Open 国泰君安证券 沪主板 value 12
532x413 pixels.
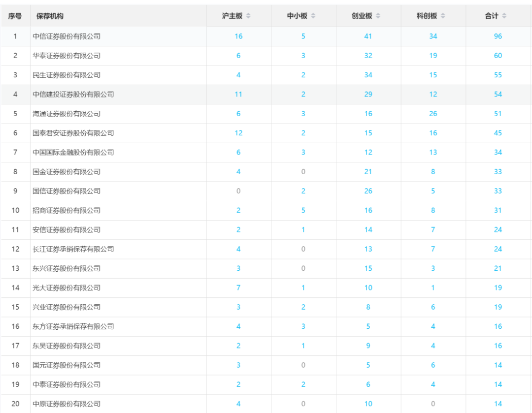238,133
